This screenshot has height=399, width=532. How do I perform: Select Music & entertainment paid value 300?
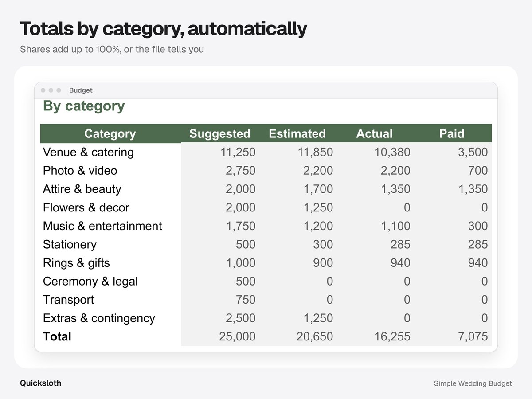[477, 226]
